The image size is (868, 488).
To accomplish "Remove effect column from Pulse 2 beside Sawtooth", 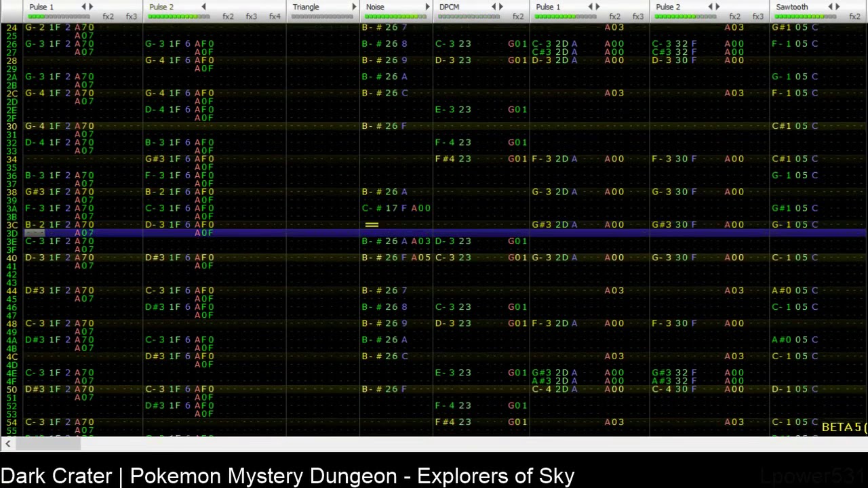I will tap(711, 7).
